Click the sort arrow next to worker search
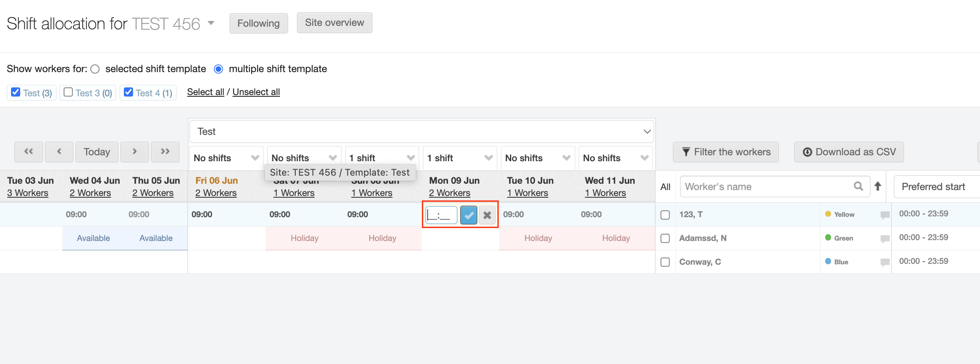The width and height of the screenshot is (980, 364). [878, 186]
